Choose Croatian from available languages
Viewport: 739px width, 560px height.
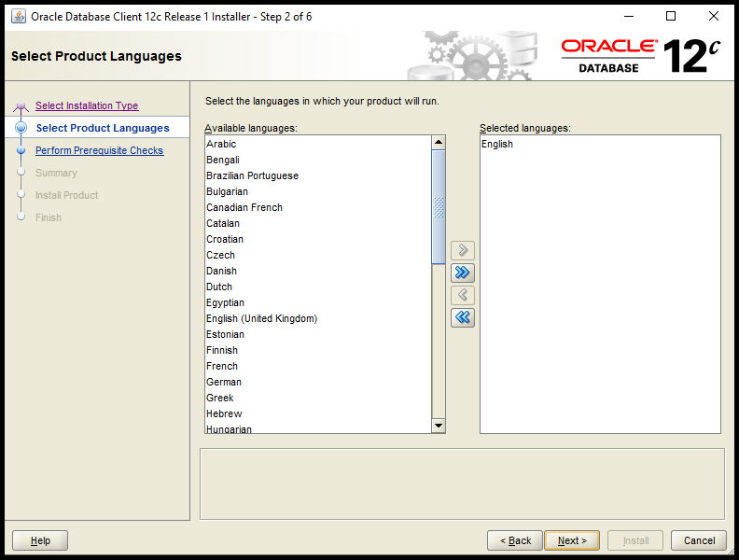[318, 239]
